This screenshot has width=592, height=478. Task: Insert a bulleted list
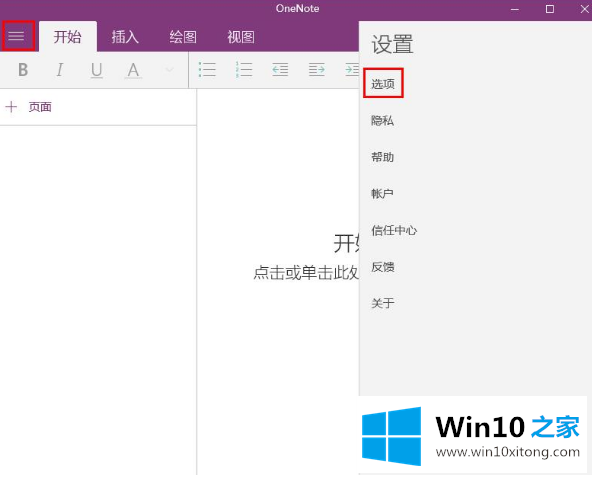tap(207, 70)
